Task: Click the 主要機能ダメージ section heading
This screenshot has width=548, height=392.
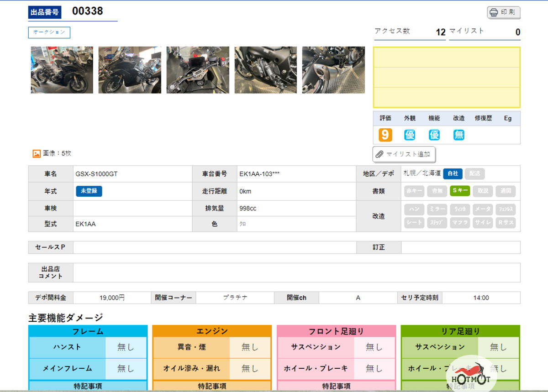Action: coord(66,318)
